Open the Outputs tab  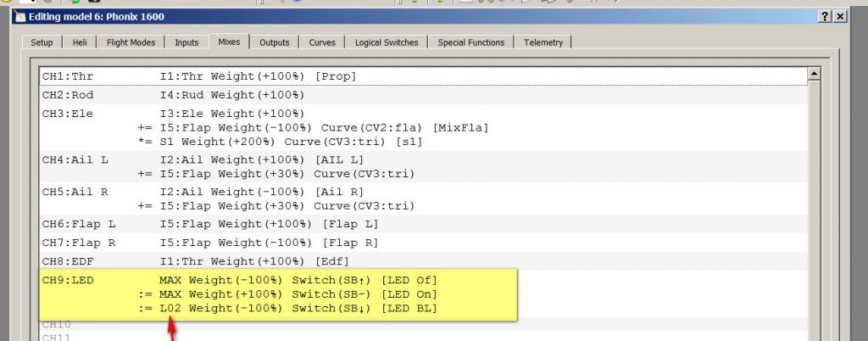click(x=275, y=42)
